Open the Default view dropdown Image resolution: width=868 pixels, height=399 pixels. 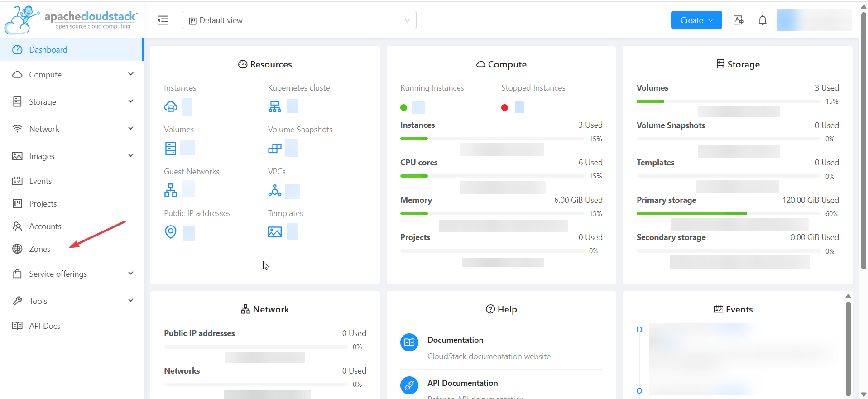pos(299,20)
